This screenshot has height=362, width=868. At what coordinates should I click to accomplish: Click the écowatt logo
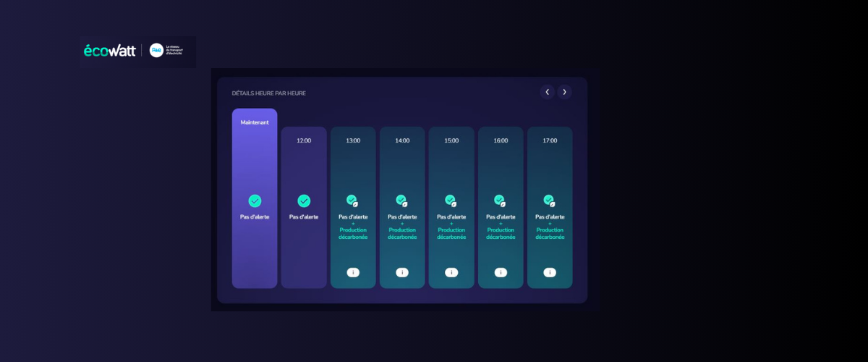coord(109,51)
